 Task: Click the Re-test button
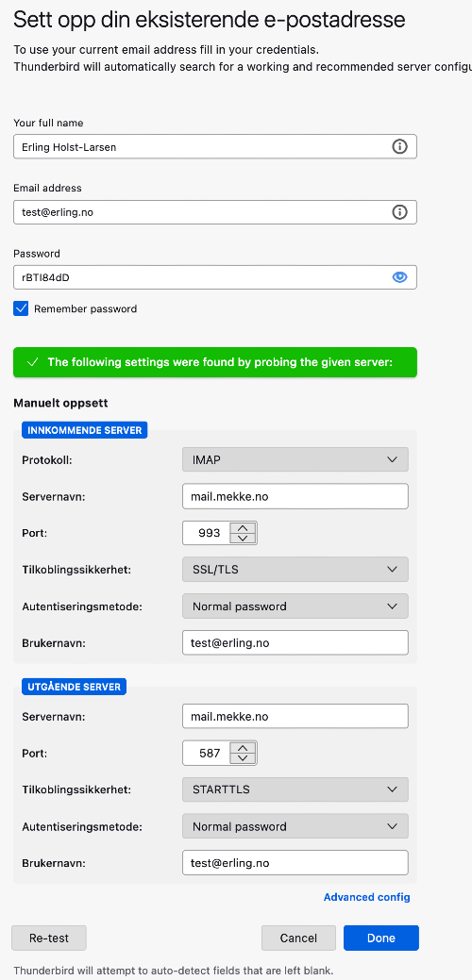(49, 938)
